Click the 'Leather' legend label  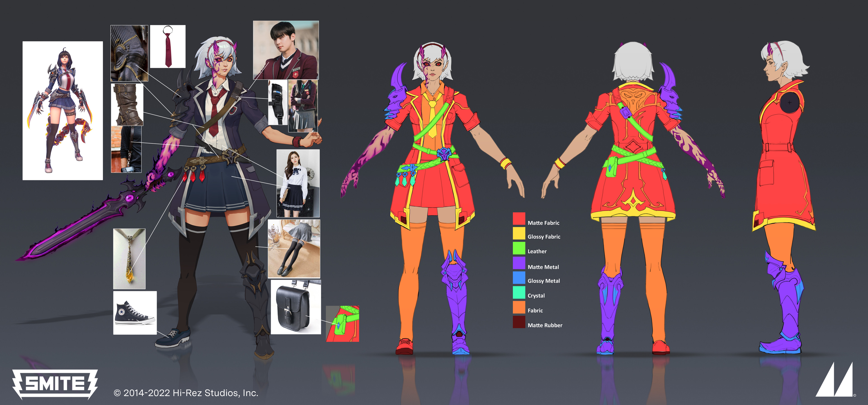(537, 251)
